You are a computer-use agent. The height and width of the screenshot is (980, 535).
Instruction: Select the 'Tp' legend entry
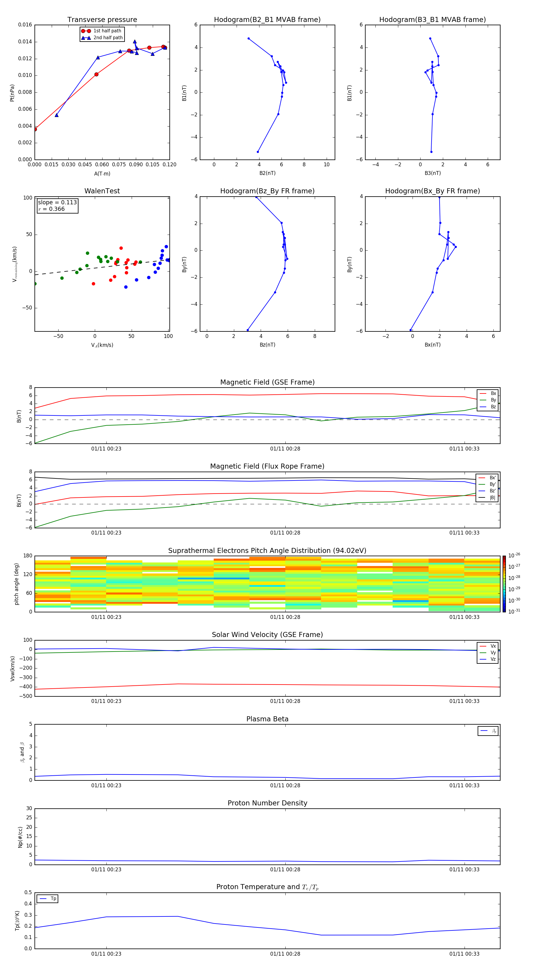[x=48, y=899]
